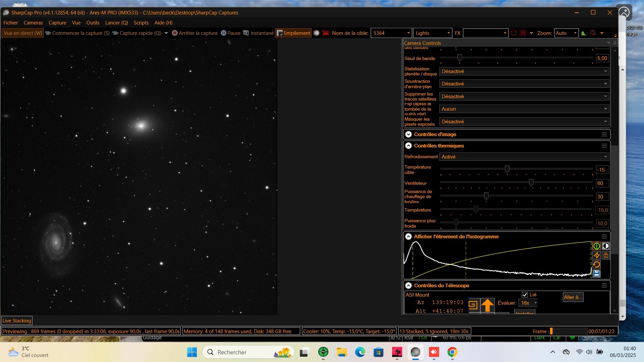Open the Stabilisation planète / disque dropdown
The width and height of the screenshot is (644, 362).
[524, 71]
